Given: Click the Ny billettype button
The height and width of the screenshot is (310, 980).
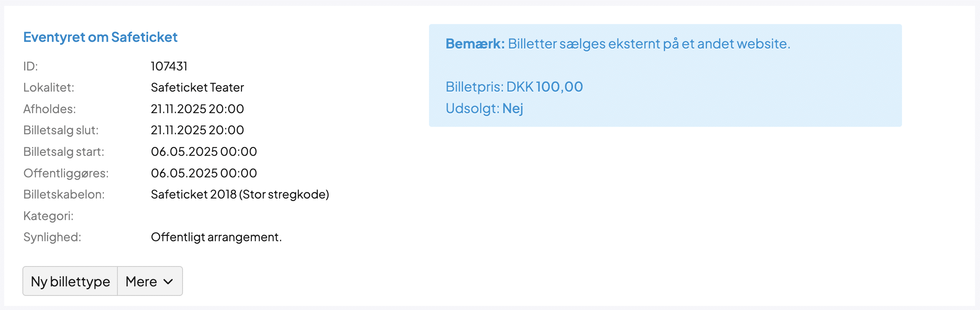Looking at the screenshot, I should (x=70, y=281).
